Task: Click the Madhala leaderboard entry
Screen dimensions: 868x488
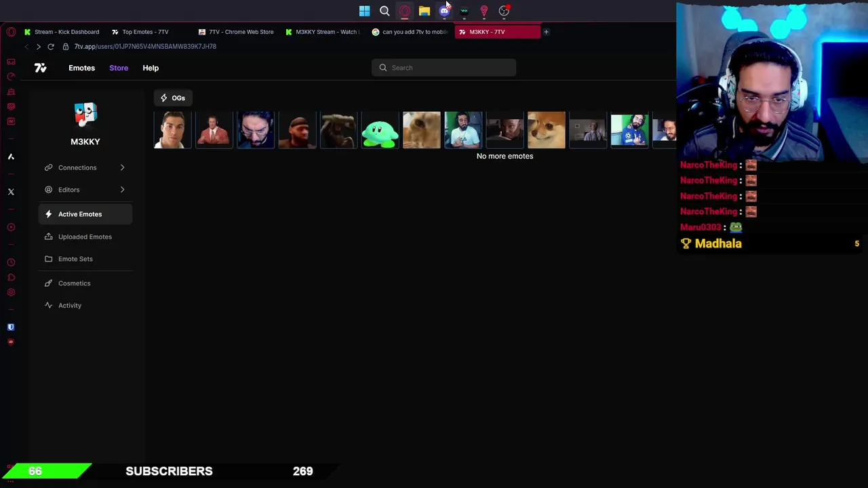Action: 770,243
